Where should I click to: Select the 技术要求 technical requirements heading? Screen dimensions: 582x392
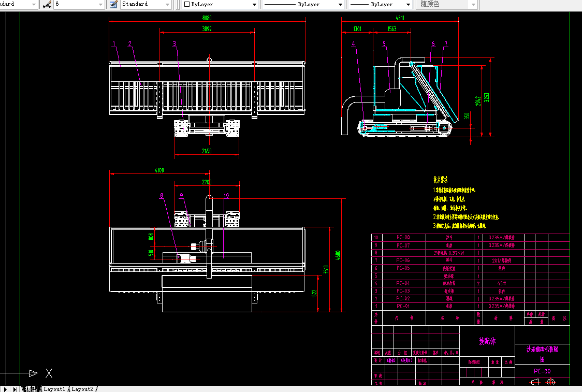pos(441,180)
